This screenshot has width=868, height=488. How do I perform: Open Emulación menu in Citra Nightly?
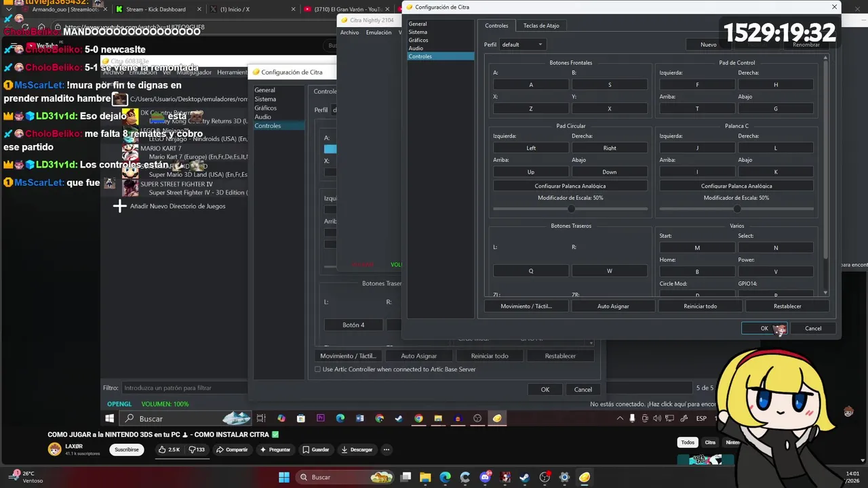coord(379,33)
